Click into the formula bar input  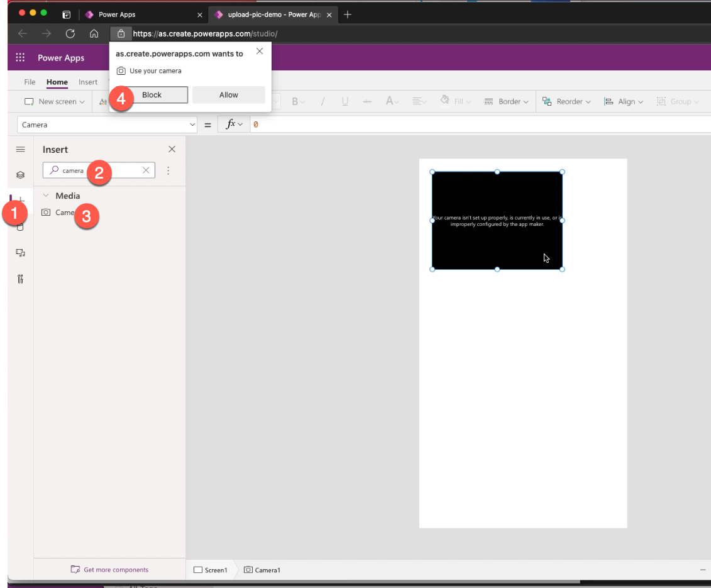pyautogui.click(x=481, y=125)
